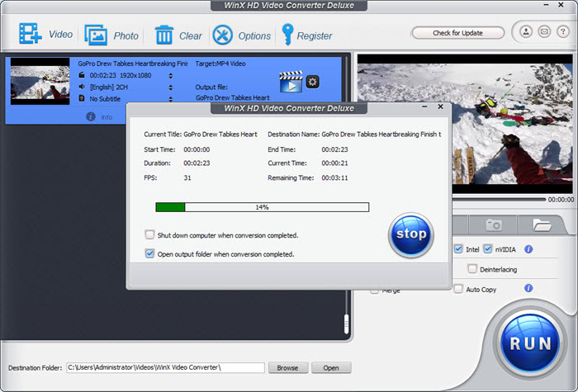578x392 pixels.
Task: Open Register via the key icon
Action: pos(287,35)
